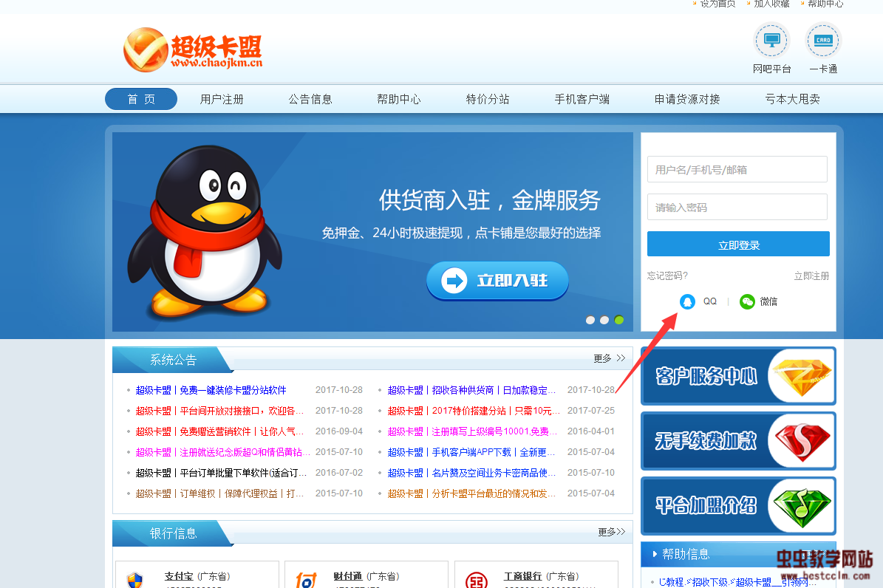Open the 平台加盟介绍 banner
Screen dimensions: 883x588
click(x=738, y=505)
